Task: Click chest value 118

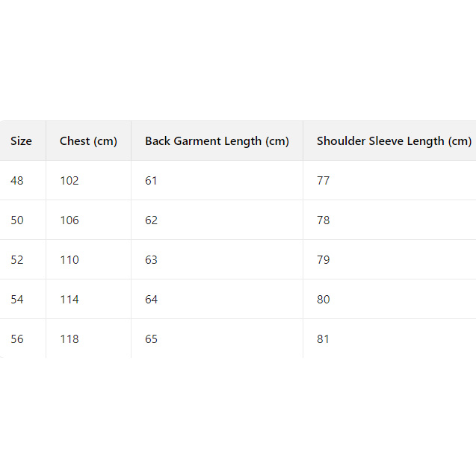Action: 69,339
